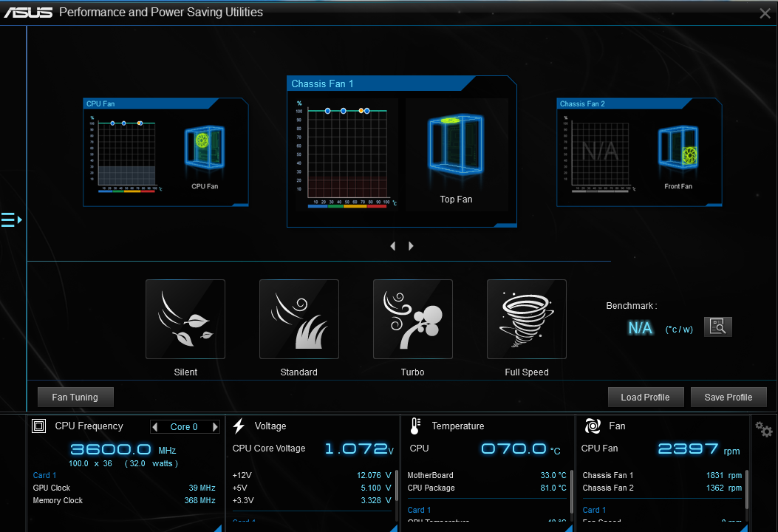Click the ASUS logo in title bar

pyautogui.click(x=28, y=13)
